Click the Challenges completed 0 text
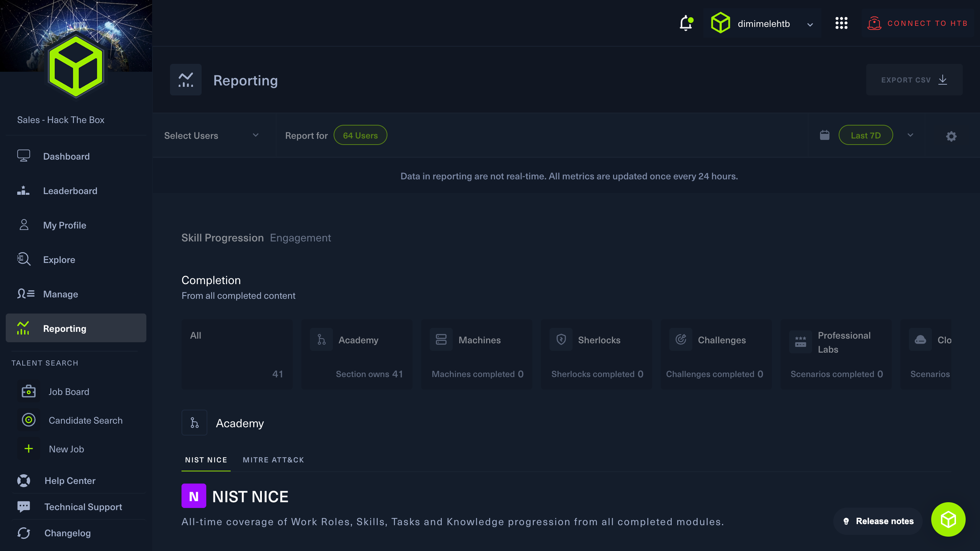 [x=715, y=374]
